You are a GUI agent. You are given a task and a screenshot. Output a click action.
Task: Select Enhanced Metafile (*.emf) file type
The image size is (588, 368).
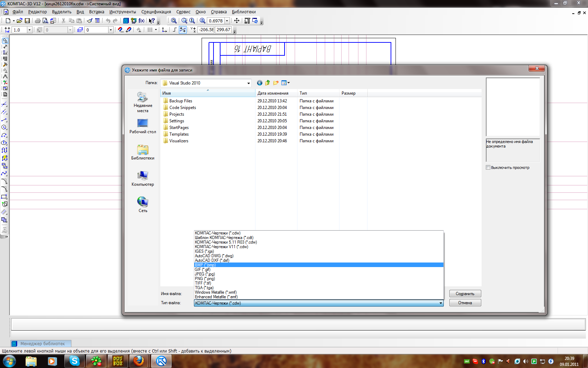(x=319, y=297)
